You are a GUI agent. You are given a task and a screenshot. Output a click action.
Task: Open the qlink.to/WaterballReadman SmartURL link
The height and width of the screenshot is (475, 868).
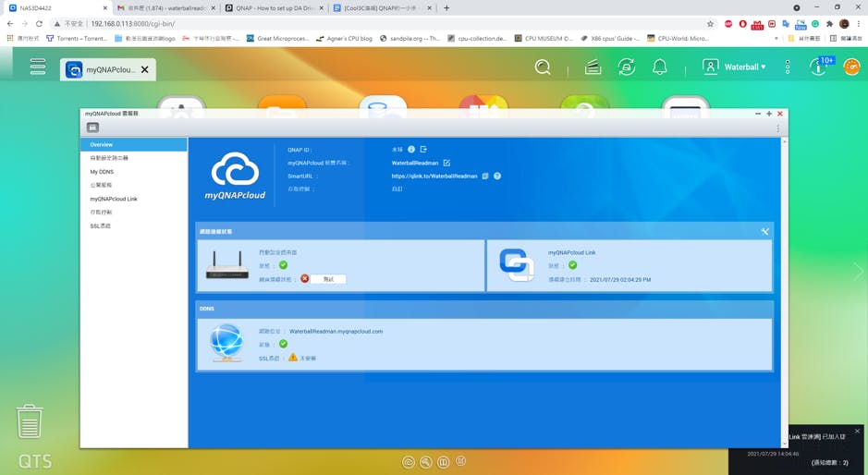coord(434,176)
